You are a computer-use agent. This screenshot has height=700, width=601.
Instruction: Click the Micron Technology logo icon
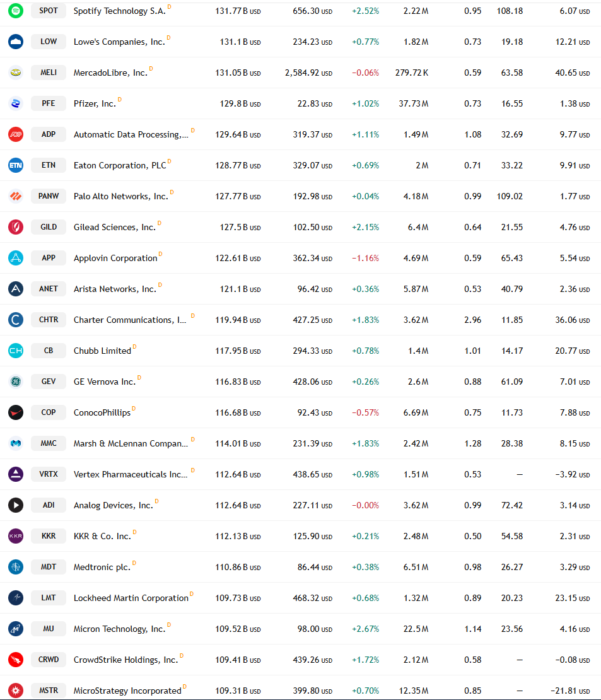tap(16, 629)
